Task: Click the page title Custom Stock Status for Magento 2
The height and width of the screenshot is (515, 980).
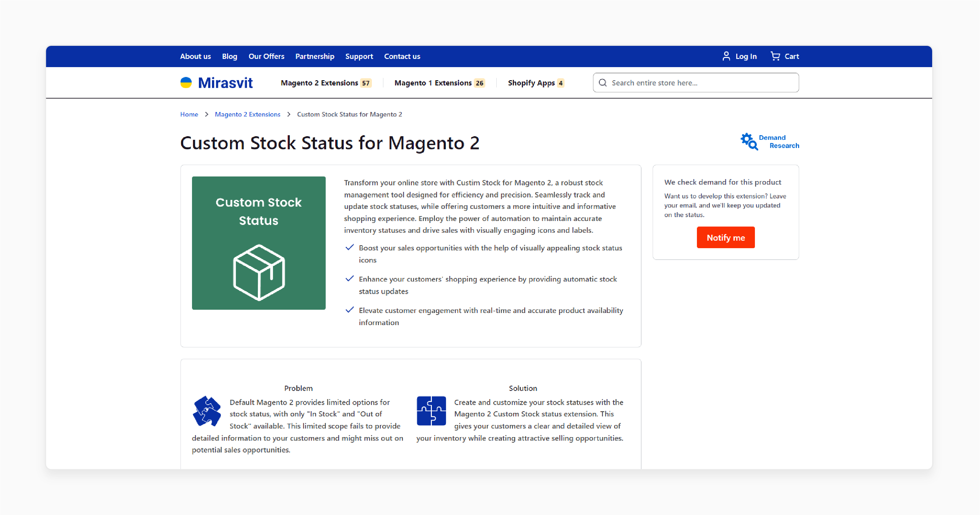Action: tap(330, 143)
